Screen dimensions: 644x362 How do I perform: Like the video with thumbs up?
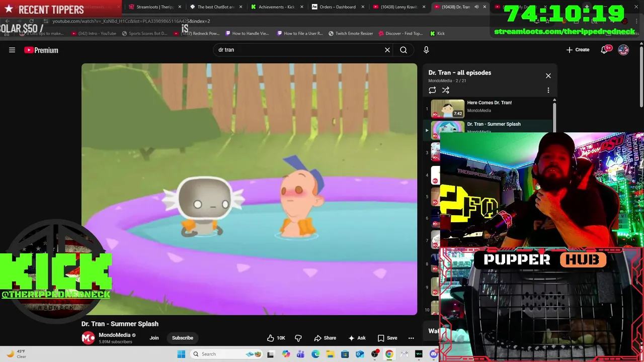click(x=276, y=338)
